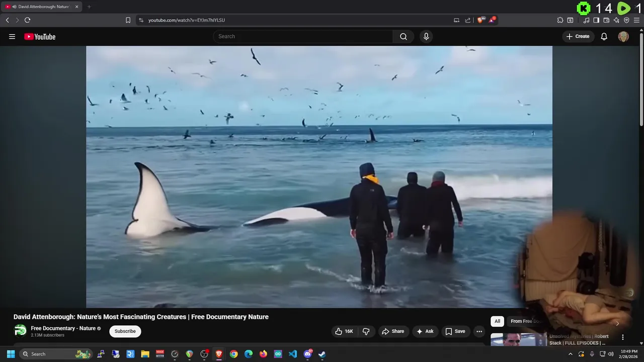Screen dimensions: 644x362
Task: Show hidden system tray icons
Action: coord(570,354)
